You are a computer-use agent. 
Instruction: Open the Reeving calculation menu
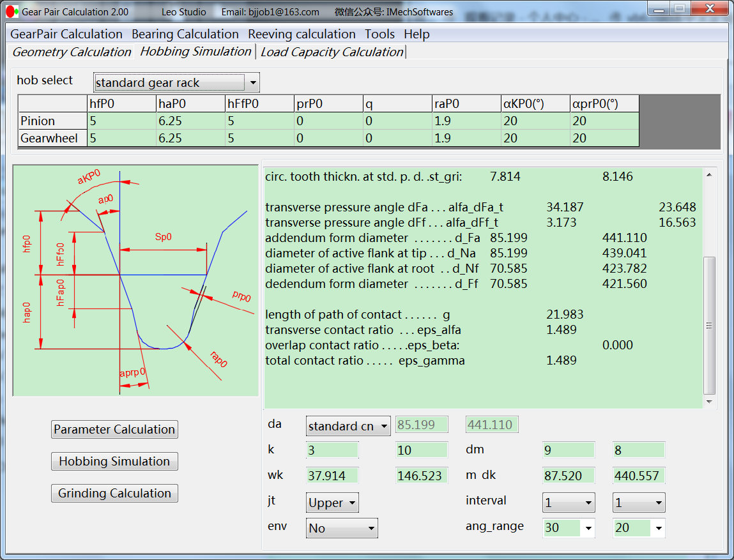point(302,34)
